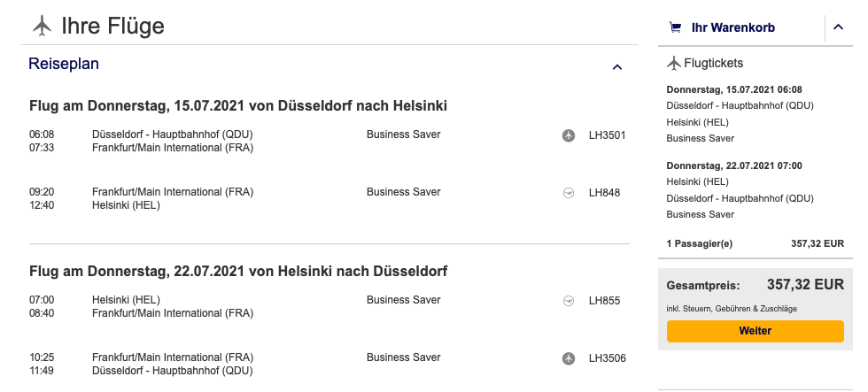This screenshot has height=392, width=868.
Task: Click the outbound flight heading to Helsinki
Action: (237, 106)
